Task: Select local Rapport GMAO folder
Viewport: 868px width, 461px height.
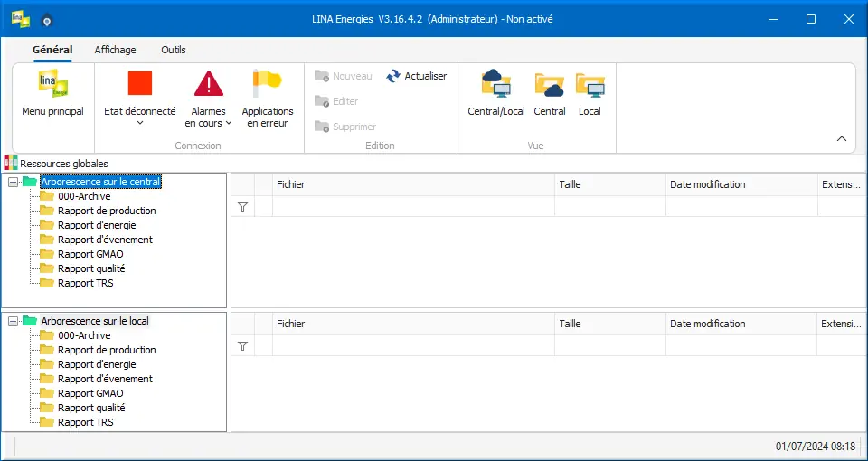Action: tap(90, 393)
